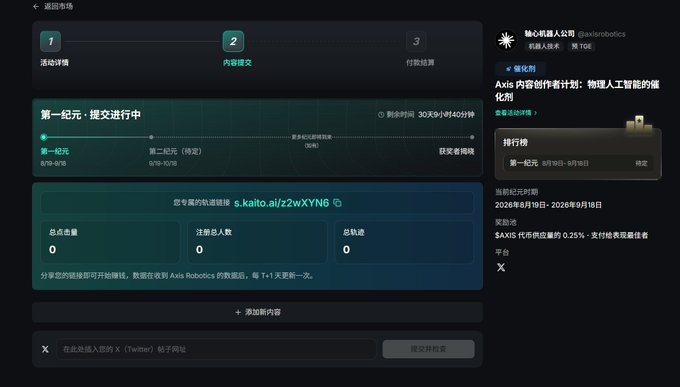Open 查看活动详情 link

516,113
